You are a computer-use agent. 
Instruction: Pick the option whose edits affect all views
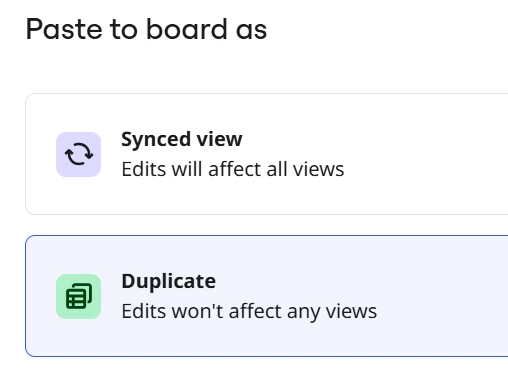[267, 154]
